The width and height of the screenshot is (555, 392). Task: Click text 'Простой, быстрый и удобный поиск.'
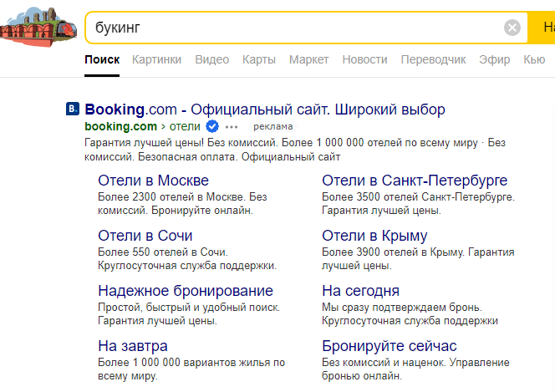189,307
